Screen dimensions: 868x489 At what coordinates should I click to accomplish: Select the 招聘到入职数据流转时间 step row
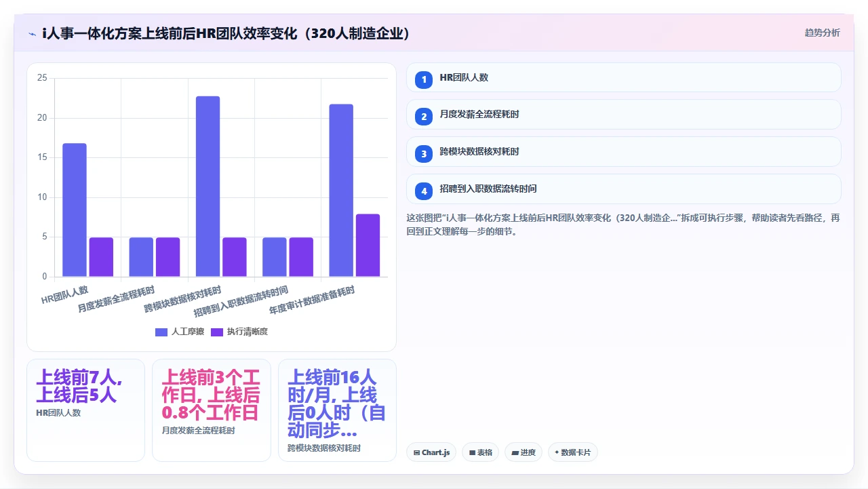(623, 189)
